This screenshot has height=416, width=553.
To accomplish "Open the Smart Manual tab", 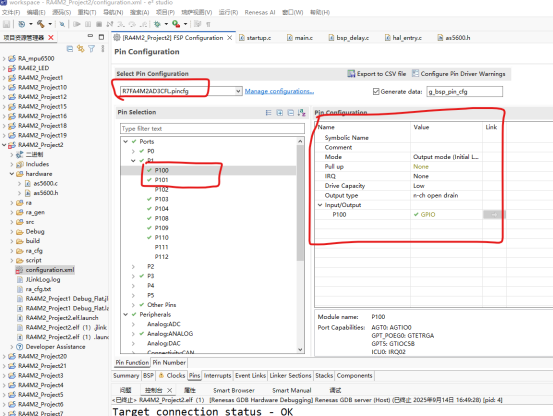I will click(x=292, y=390).
